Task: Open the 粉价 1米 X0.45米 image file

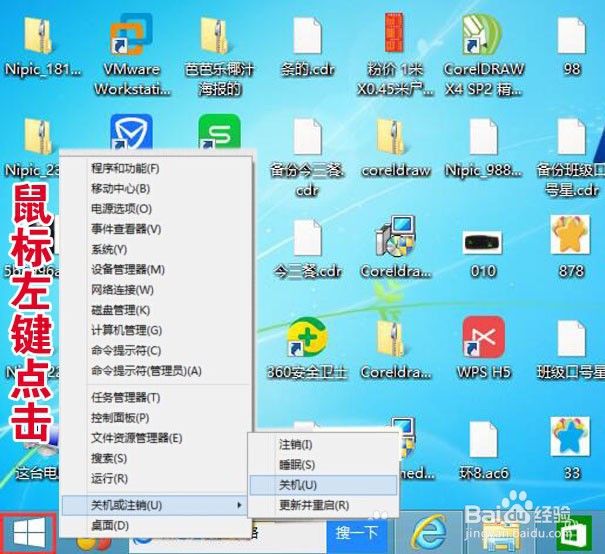Action: 394,33
